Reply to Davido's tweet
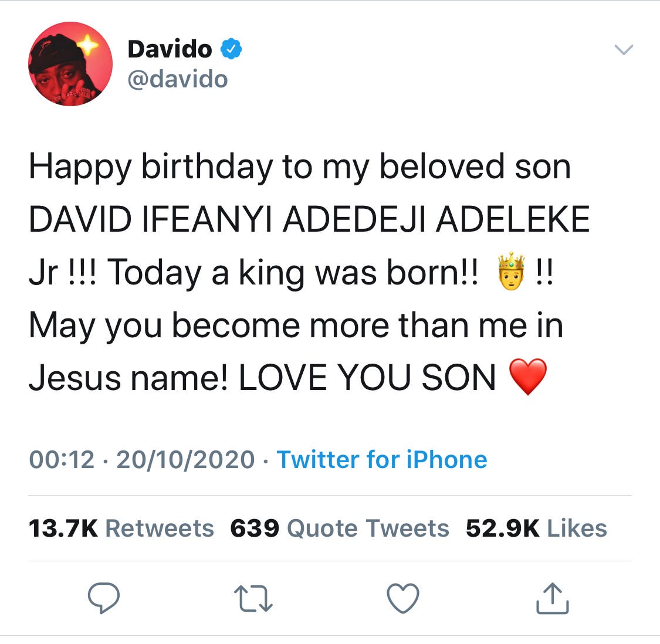Image resolution: width=660 pixels, height=644 pixels. pos(104,598)
